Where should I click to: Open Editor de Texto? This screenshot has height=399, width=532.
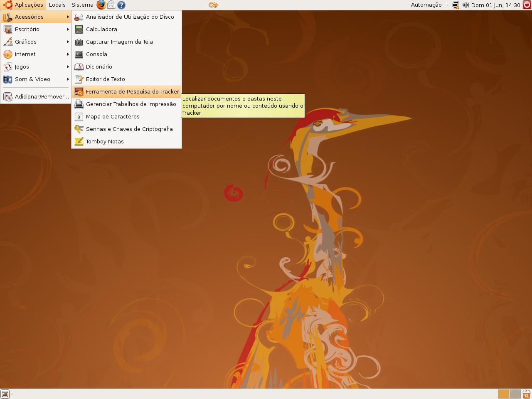[x=126, y=79]
